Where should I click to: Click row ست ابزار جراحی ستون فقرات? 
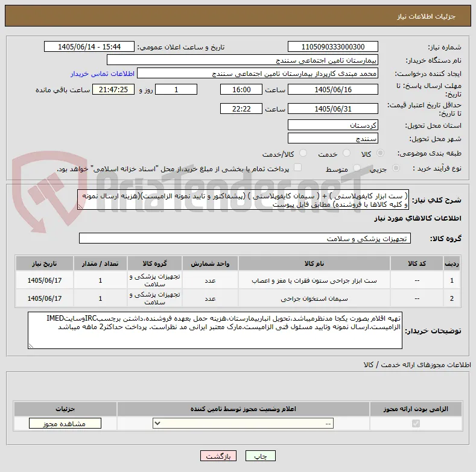pos(238,280)
